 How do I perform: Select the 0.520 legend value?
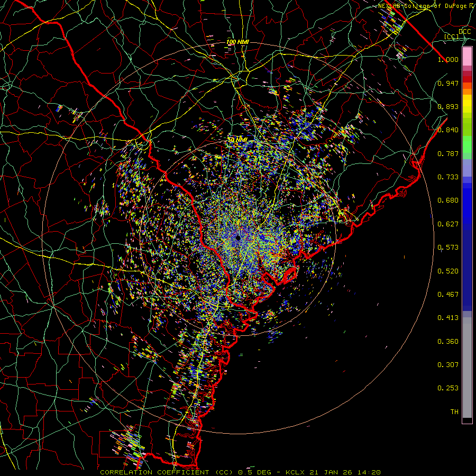point(448,271)
